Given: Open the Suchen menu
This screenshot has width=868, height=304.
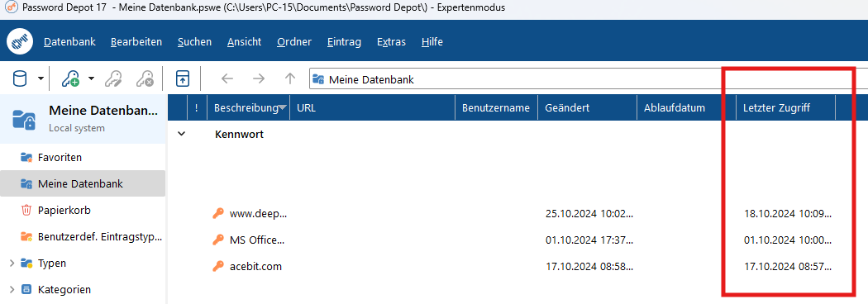Looking at the screenshot, I should point(194,42).
